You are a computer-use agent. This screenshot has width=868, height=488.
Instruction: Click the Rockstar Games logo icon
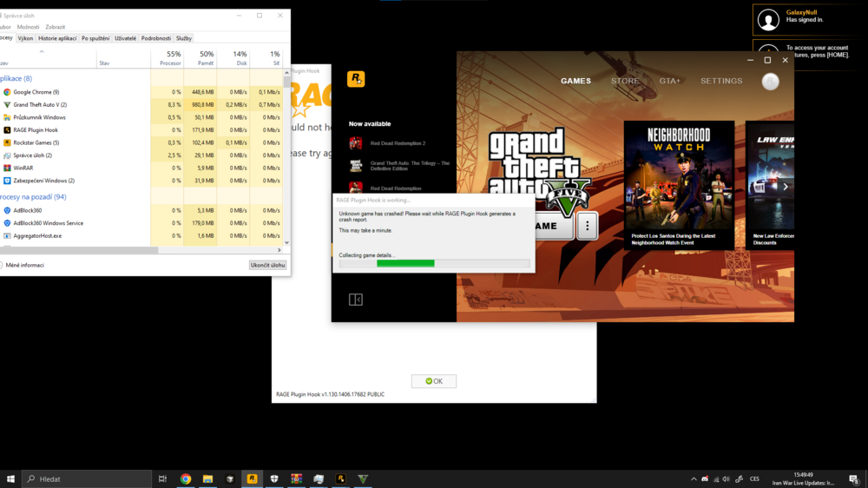356,80
